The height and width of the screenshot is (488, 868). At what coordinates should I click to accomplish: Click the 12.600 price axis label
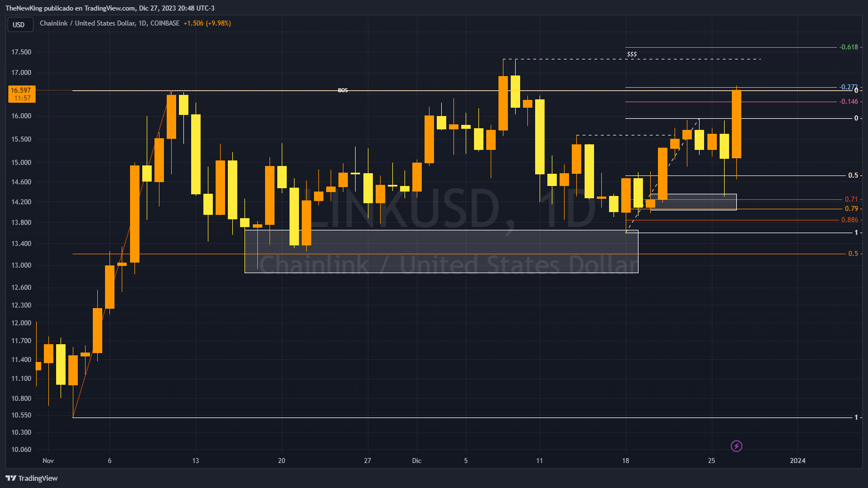[21, 288]
